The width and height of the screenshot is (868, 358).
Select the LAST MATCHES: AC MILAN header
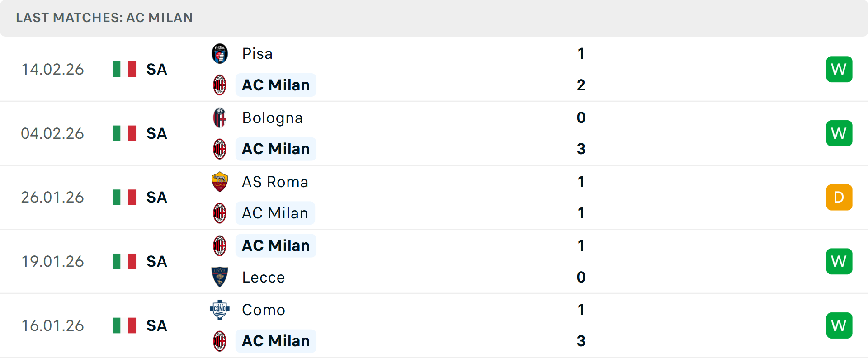click(x=104, y=18)
